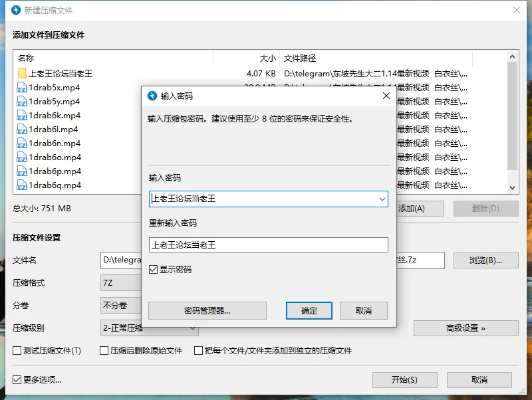Confirm password with 确定 button
The width and height of the screenshot is (532, 400).
click(x=309, y=310)
